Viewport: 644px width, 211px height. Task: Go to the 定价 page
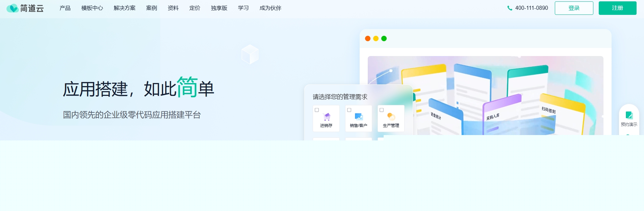pos(195,8)
